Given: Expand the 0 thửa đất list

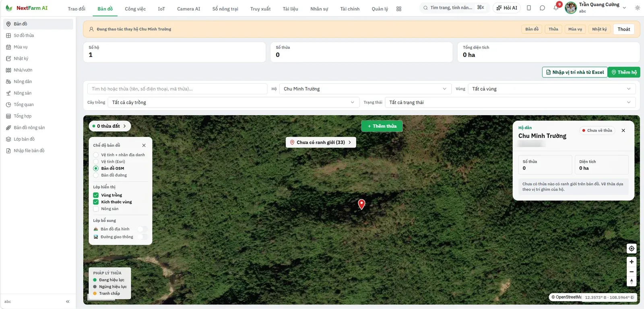Looking at the screenshot, I should click(109, 126).
